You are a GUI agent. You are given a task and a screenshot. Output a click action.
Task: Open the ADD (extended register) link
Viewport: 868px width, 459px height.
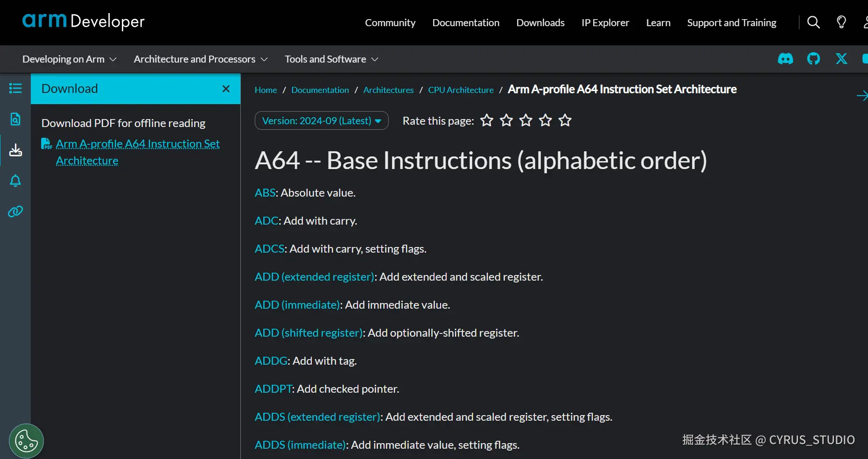point(315,277)
